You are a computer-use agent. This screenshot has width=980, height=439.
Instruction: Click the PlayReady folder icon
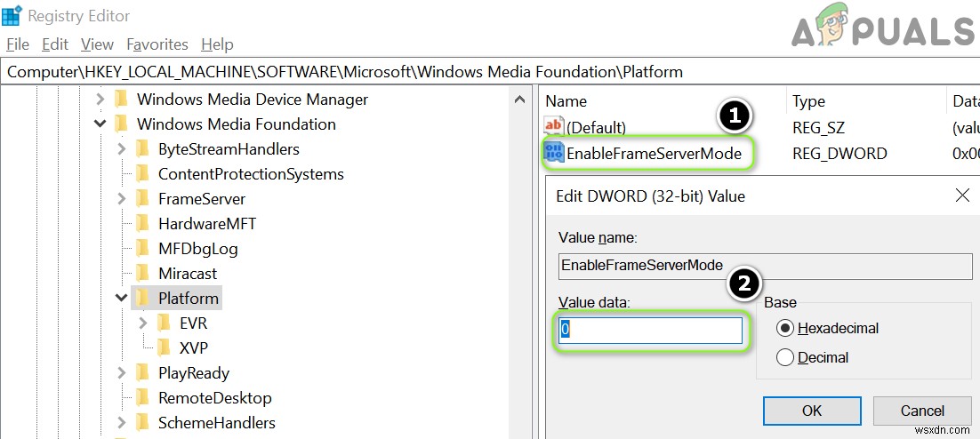click(142, 372)
